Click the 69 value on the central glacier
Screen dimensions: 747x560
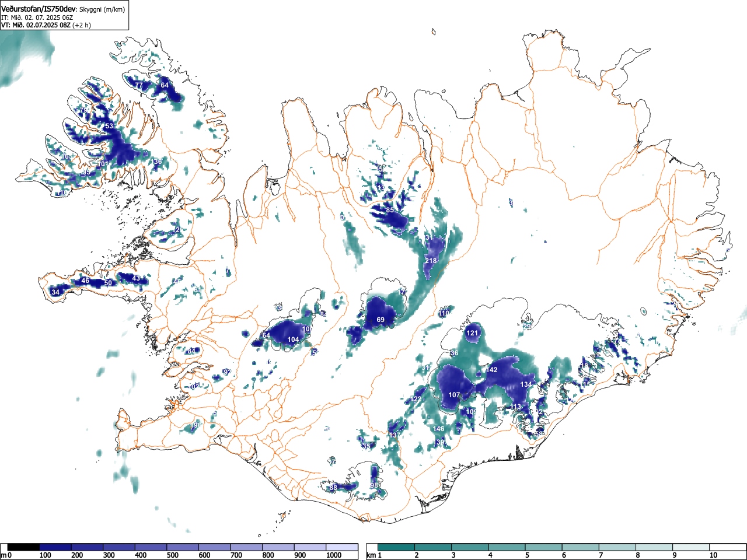tap(381, 320)
